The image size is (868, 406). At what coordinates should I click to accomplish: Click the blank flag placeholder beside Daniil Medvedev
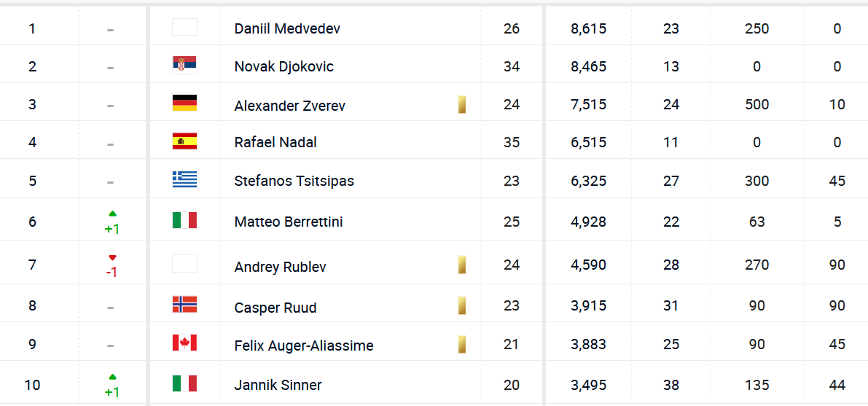184,28
